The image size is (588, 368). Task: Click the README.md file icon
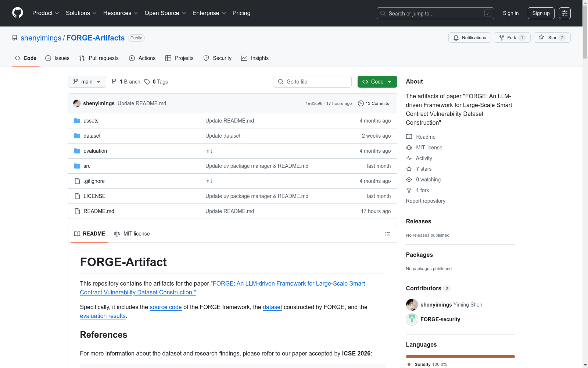tap(77, 211)
